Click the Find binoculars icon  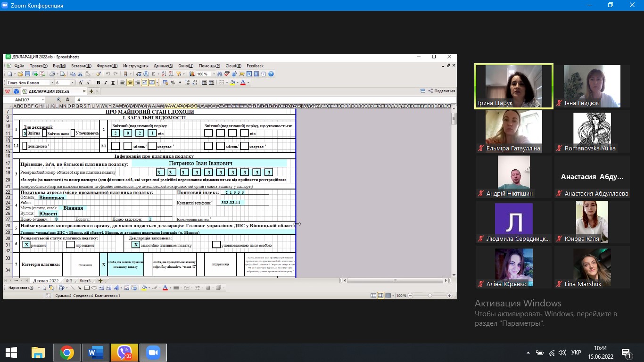point(220,74)
